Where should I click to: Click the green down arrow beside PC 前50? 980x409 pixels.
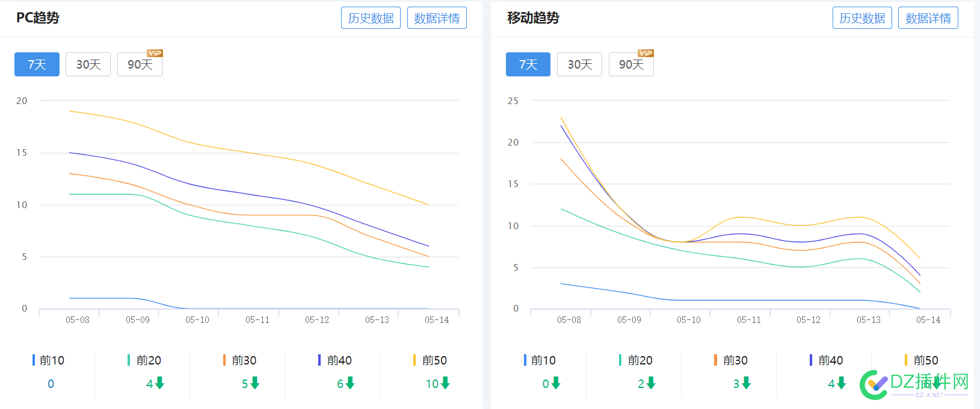(444, 383)
